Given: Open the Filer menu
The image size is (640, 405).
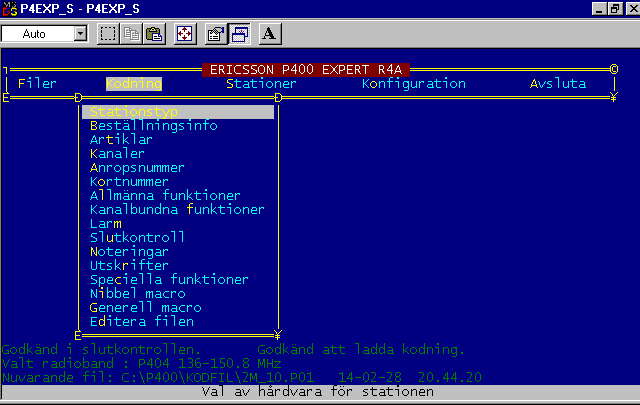Looking at the screenshot, I should tap(37, 84).
